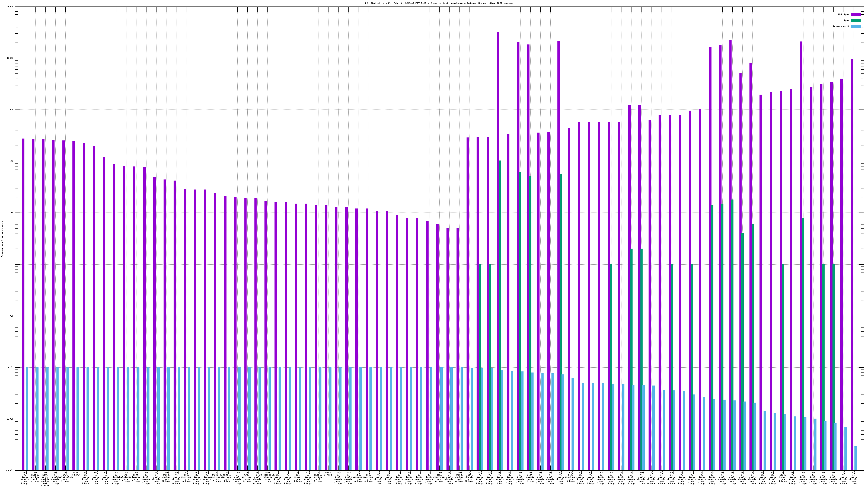
Task: Click the 1000 y-axis tick label
Action: [x=11, y=110]
